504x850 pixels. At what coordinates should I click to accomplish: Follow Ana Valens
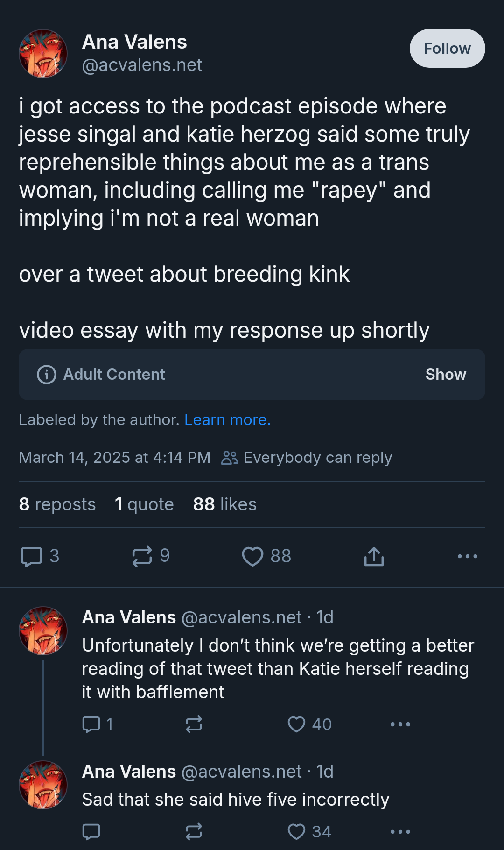pyautogui.click(x=447, y=49)
